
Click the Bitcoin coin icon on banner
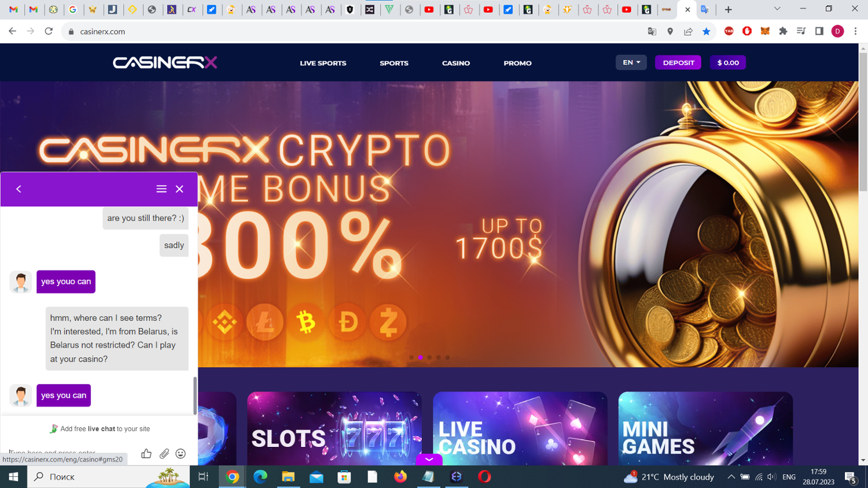(x=306, y=322)
